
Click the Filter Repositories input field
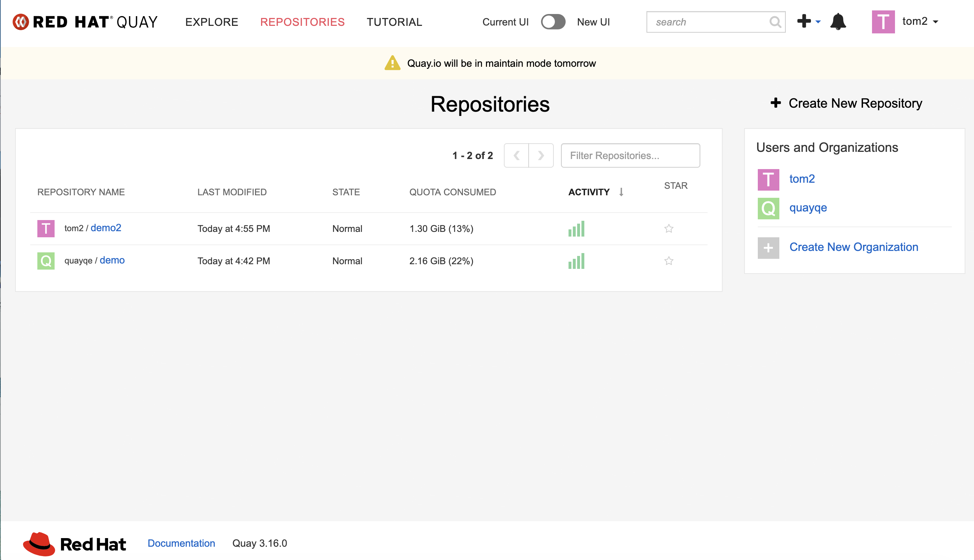(630, 155)
